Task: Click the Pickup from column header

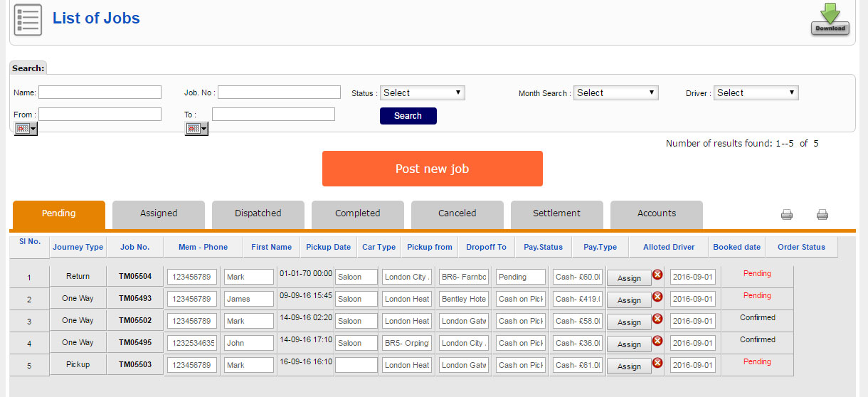Action: pos(430,248)
